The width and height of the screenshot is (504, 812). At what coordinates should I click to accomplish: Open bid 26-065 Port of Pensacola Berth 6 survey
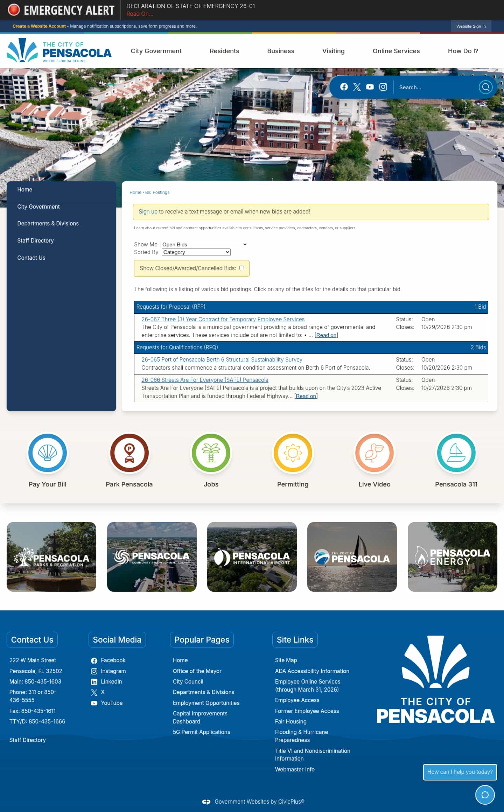pyautogui.click(x=222, y=360)
